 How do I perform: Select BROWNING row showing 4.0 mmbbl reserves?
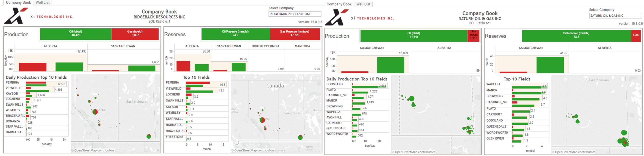pyautogui.click(x=517, y=98)
